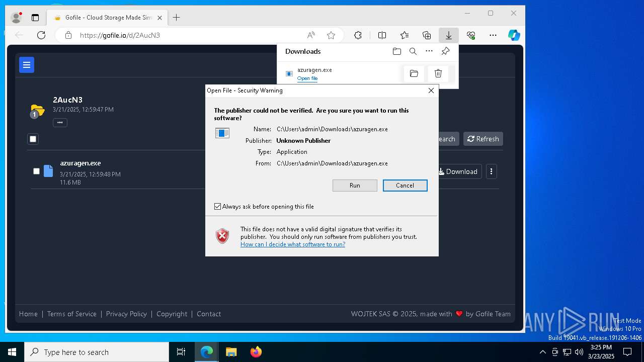
Task: Open the Collections icon
Action: pos(427,35)
